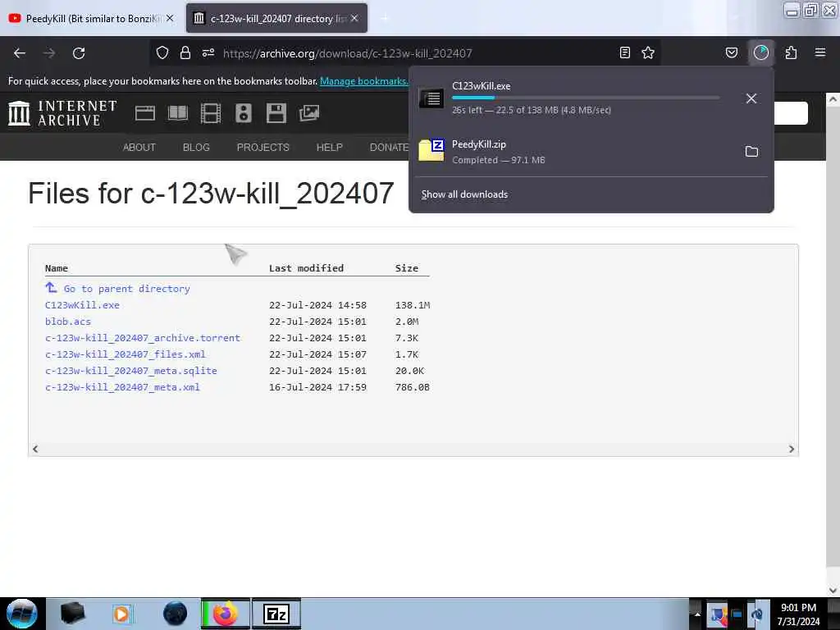
Task: Open HELP in Archive navigation
Action: 330,148
